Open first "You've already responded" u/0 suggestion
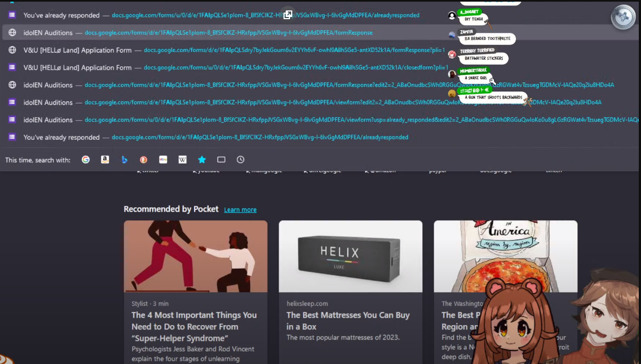Viewport: 641px width, 364px height. coord(320,15)
